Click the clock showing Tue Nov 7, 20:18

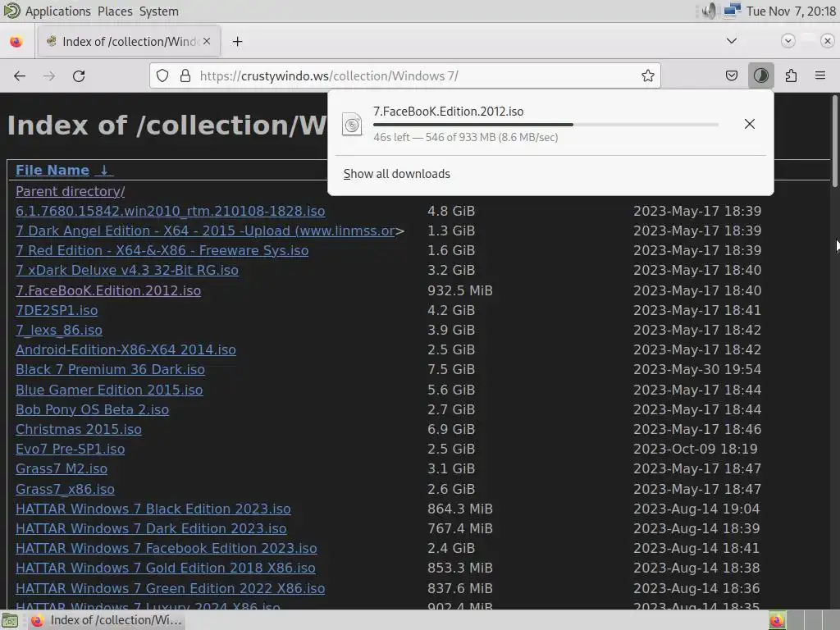pyautogui.click(x=791, y=11)
